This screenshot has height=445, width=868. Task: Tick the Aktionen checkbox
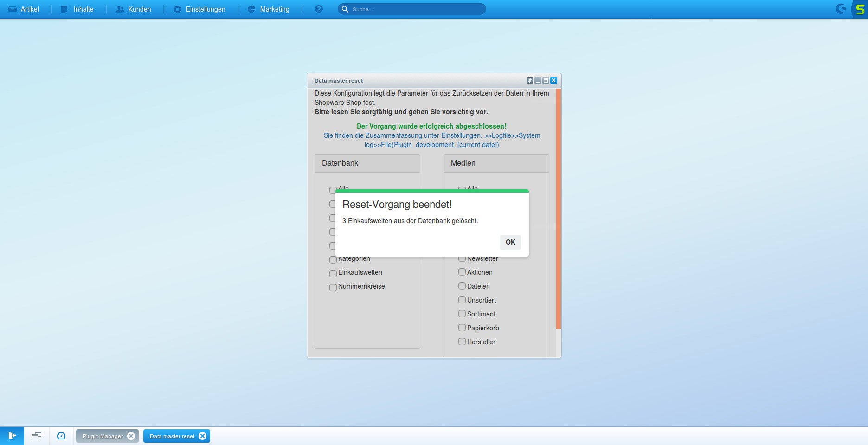pos(462,272)
